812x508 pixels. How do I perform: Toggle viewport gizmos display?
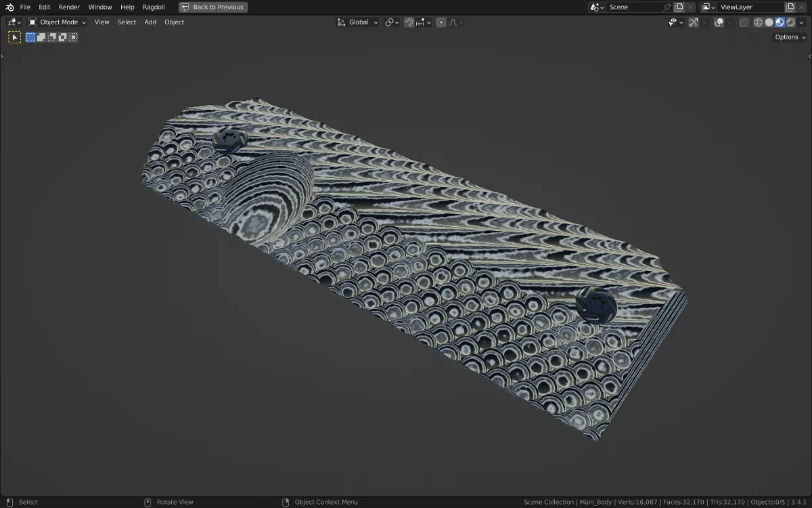point(694,22)
